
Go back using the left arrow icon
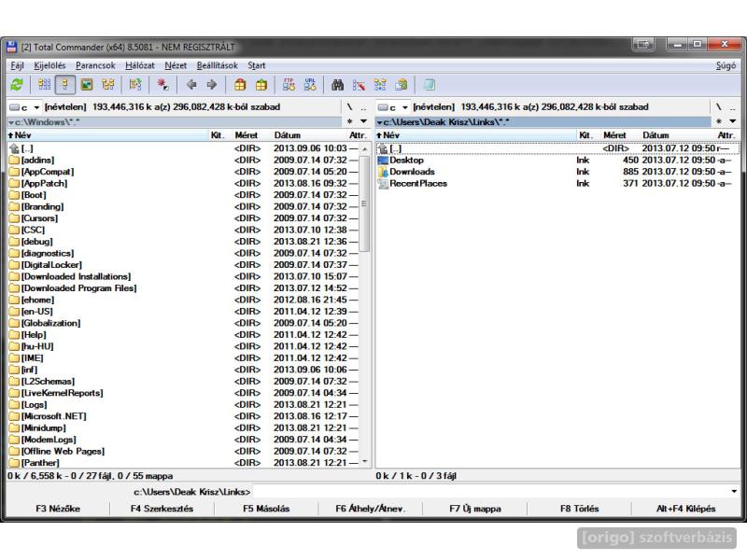(x=191, y=85)
